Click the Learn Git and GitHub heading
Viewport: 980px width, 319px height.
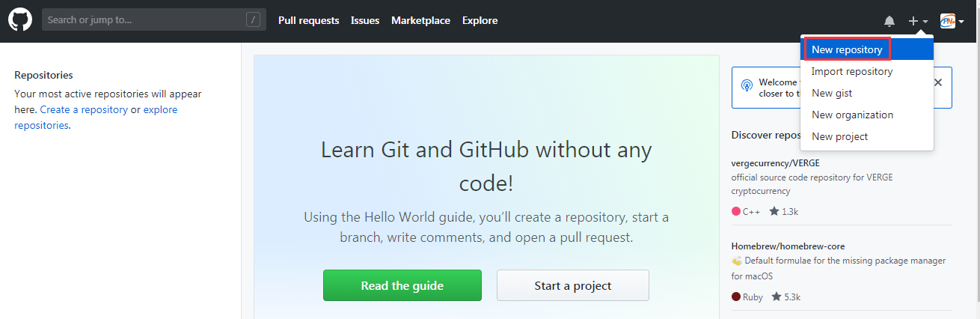(x=486, y=165)
